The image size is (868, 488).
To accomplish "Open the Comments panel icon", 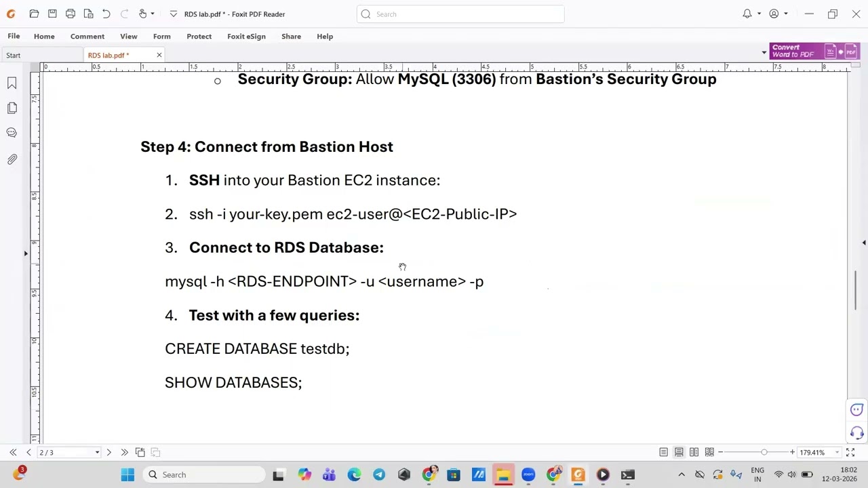I will click(x=12, y=133).
